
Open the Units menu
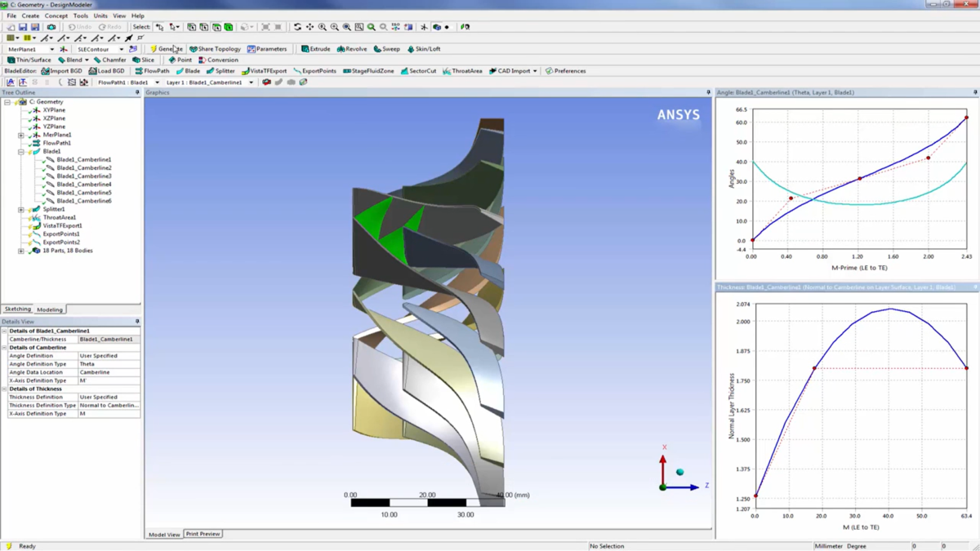[100, 16]
